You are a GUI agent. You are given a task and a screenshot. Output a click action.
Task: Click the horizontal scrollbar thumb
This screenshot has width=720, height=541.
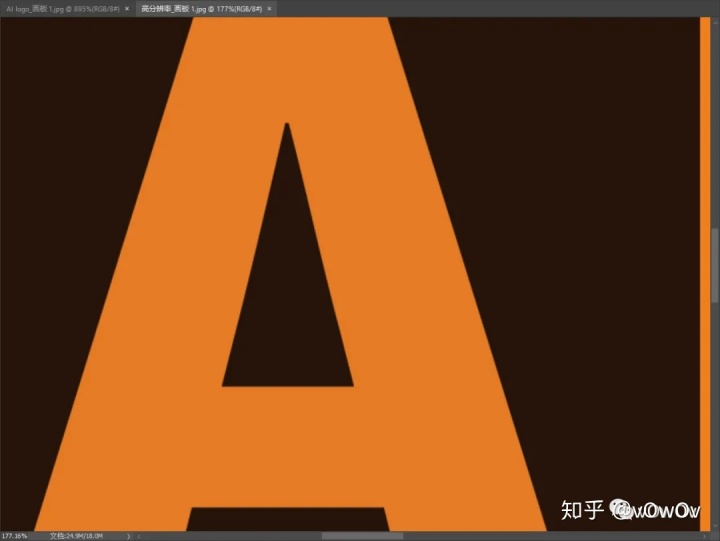pyautogui.click(x=362, y=536)
